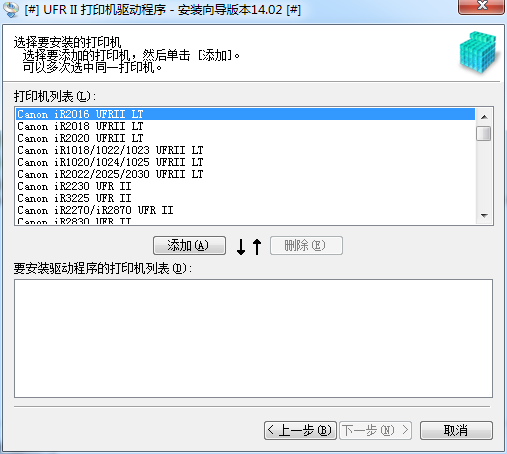Click the printer list scrollbar thumb
The height and width of the screenshot is (454, 507).
pos(484,133)
